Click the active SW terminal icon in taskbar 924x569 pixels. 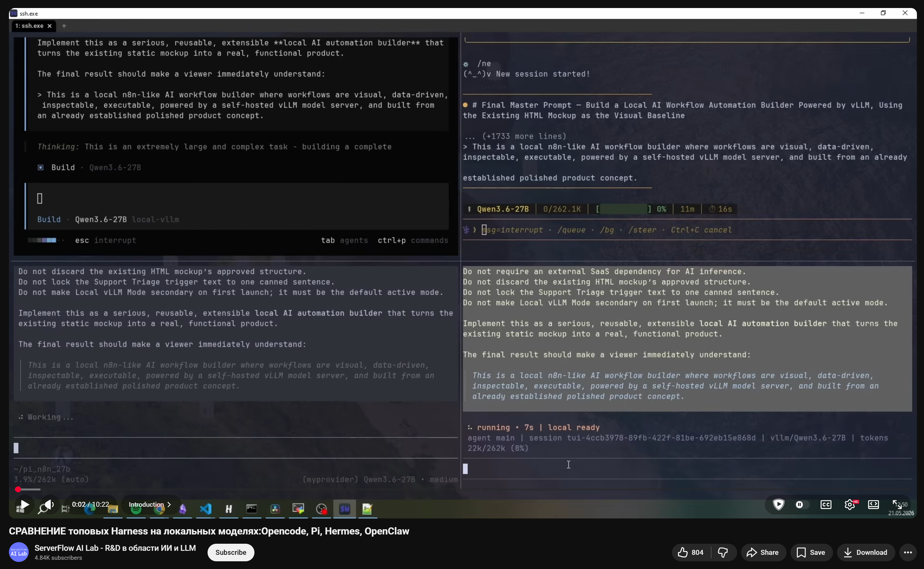pyautogui.click(x=344, y=509)
